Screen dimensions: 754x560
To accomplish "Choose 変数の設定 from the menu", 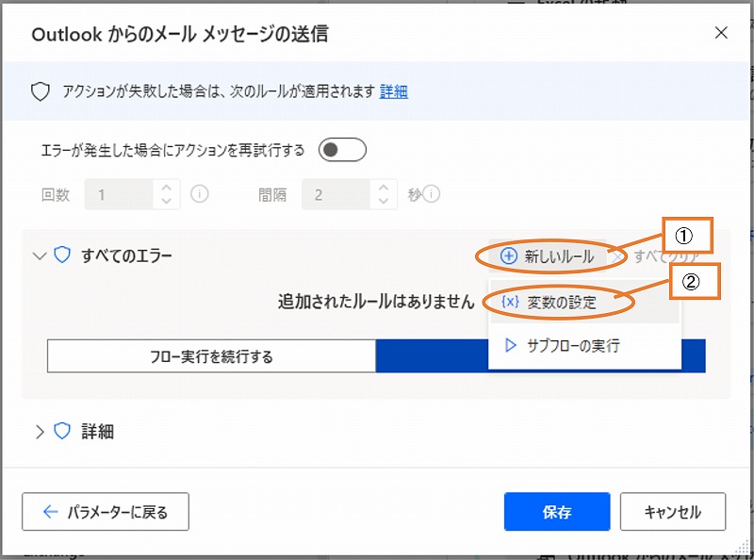I will 562,303.
